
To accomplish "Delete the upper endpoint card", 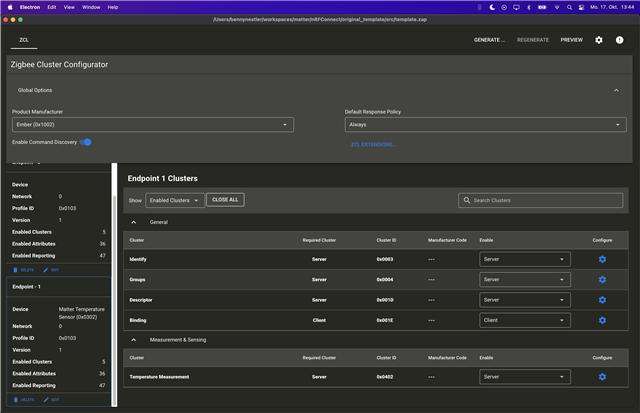I will pyautogui.click(x=24, y=270).
